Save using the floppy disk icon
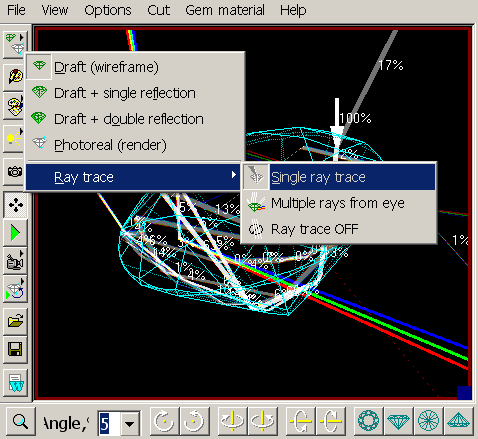 (x=15, y=349)
